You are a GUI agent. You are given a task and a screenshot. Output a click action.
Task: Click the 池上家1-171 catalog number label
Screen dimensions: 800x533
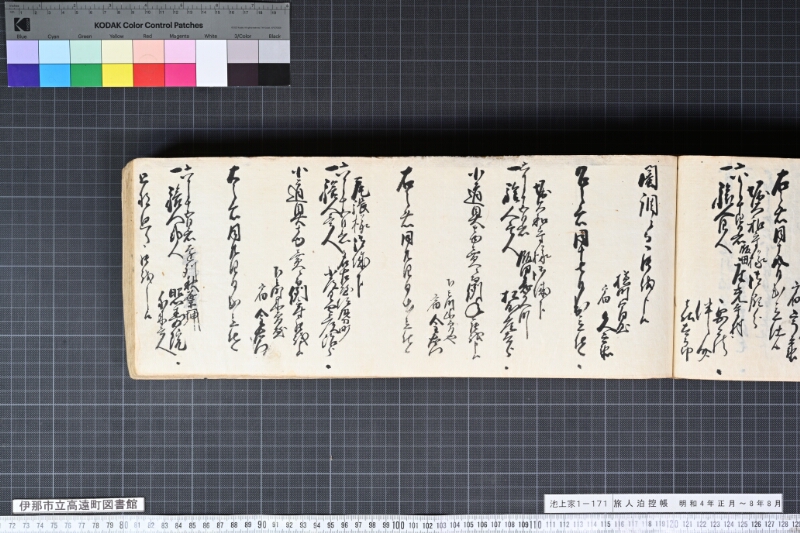[x=578, y=503]
